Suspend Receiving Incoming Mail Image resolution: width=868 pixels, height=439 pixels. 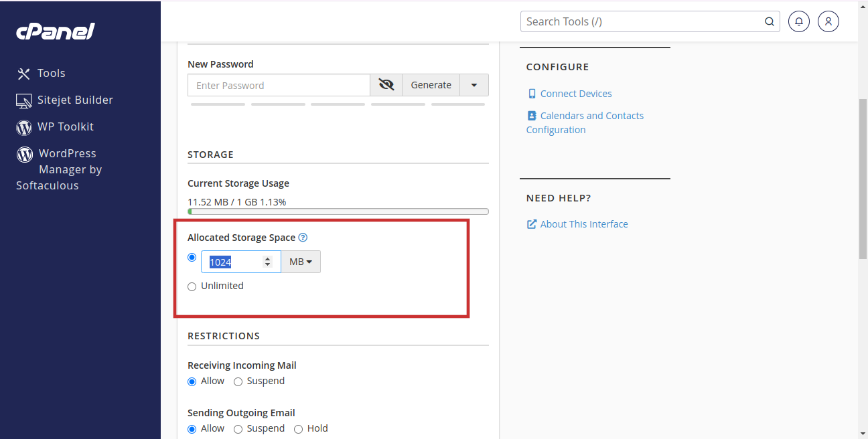[238, 381]
